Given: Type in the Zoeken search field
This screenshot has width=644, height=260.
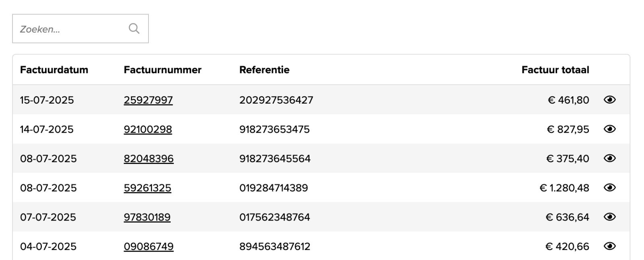Looking at the screenshot, I should click(x=68, y=29).
